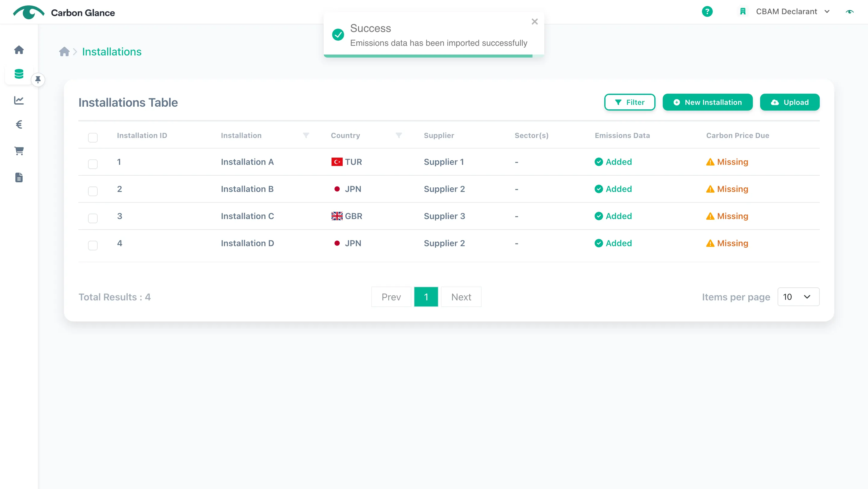Viewport: 868px width, 489px height.
Task: Click the Upload button
Action: point(790,102)
